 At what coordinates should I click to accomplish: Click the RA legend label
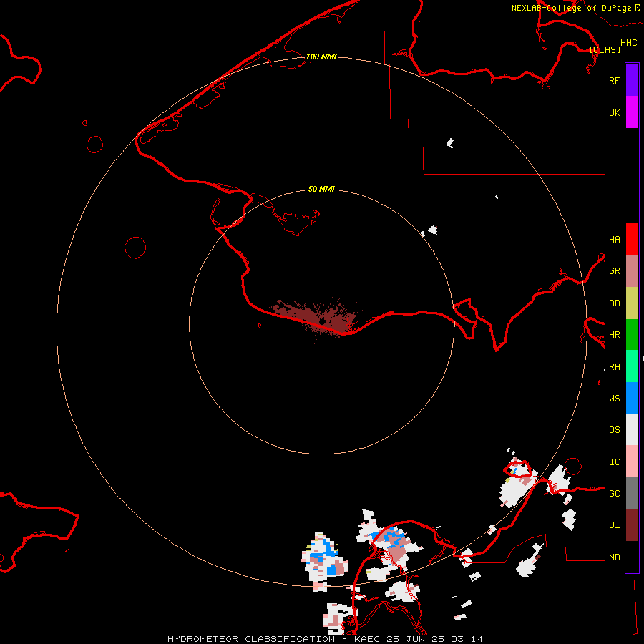pyautogui.click(x=614, y=366)
